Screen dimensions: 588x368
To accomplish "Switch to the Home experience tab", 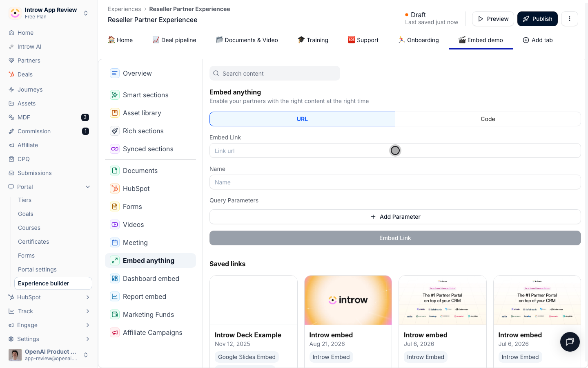I will click(x=120, y=40).
